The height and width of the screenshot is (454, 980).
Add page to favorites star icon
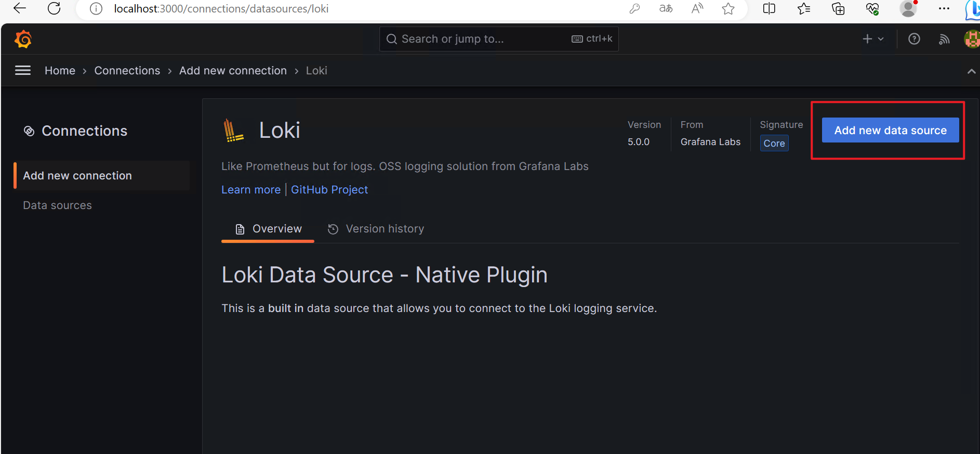pos(728,8)
